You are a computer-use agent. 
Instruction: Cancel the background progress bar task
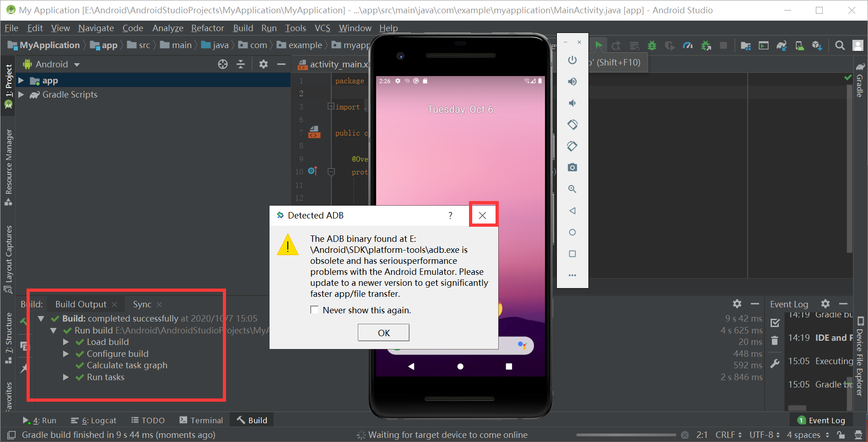coord(685,435)
